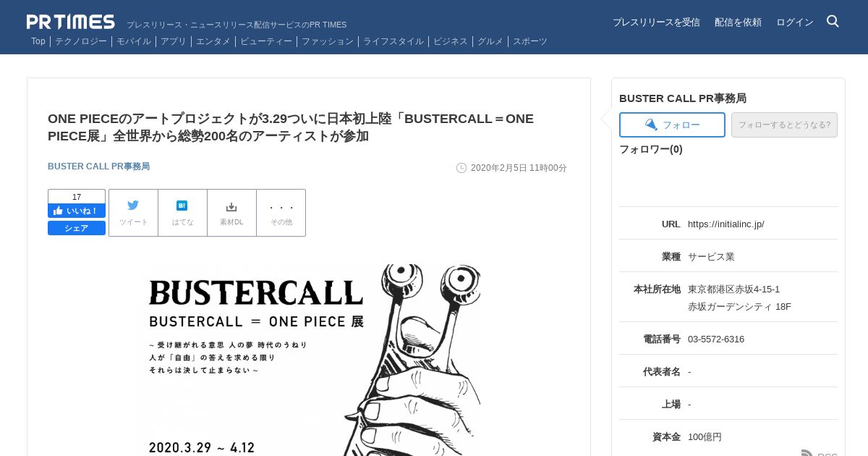This screenshot has width=868, height=456.
Task: Click the PR TIMES logo
Action: [x=71, y=22]
